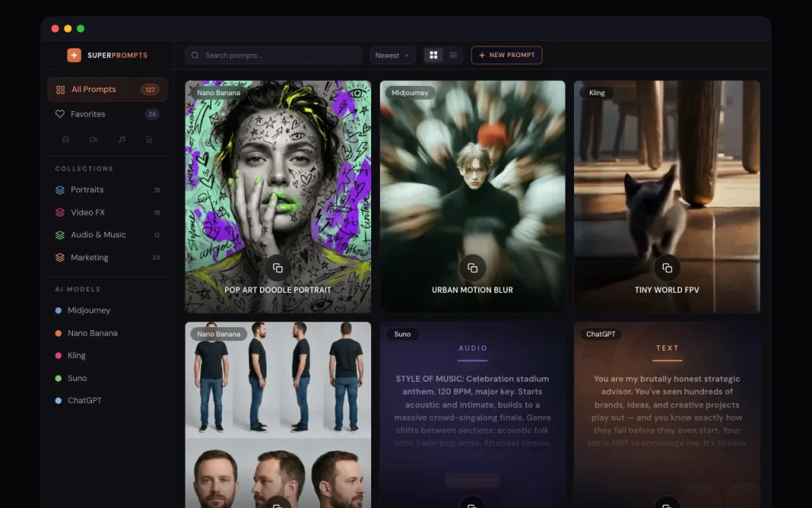This screenshot has width=812, height=508.
Task: Open the Favorites section
Action: pyautogui.click(x=107, y=114)
